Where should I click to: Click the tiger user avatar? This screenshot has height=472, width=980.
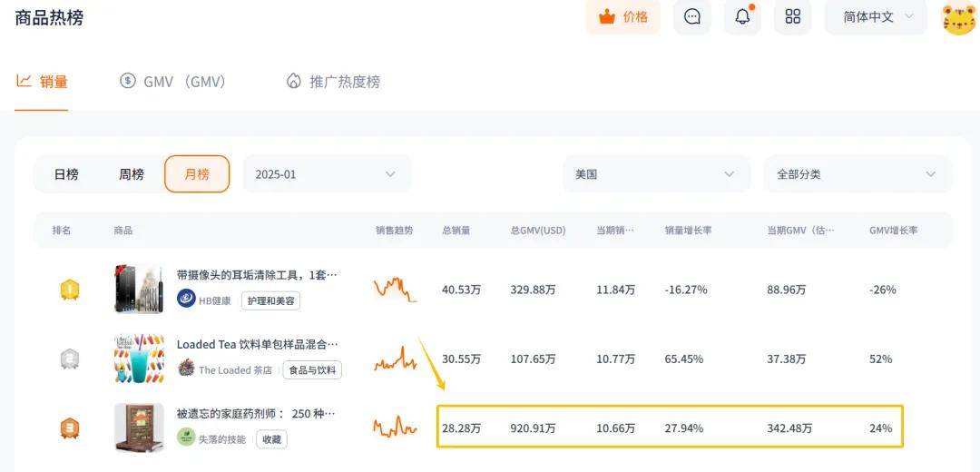pyautogui.click(x=958, y=17)
